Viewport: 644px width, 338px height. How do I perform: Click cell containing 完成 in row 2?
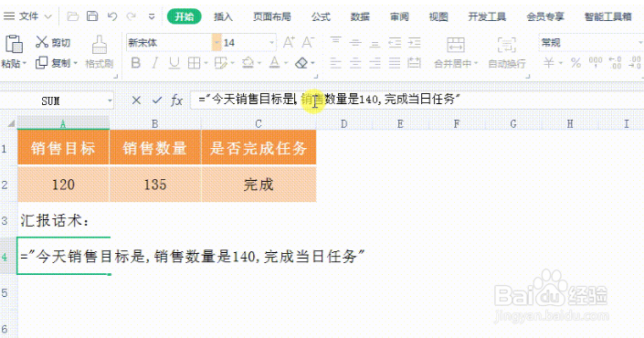tap(259, 184)
